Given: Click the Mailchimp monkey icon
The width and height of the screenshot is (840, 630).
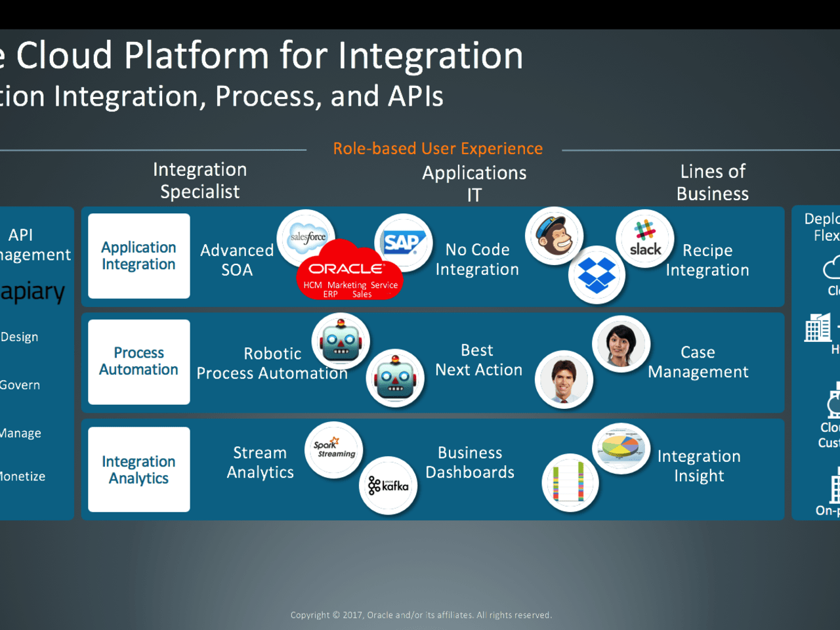Looking at the screenshot, I should [x=555, y=236].
